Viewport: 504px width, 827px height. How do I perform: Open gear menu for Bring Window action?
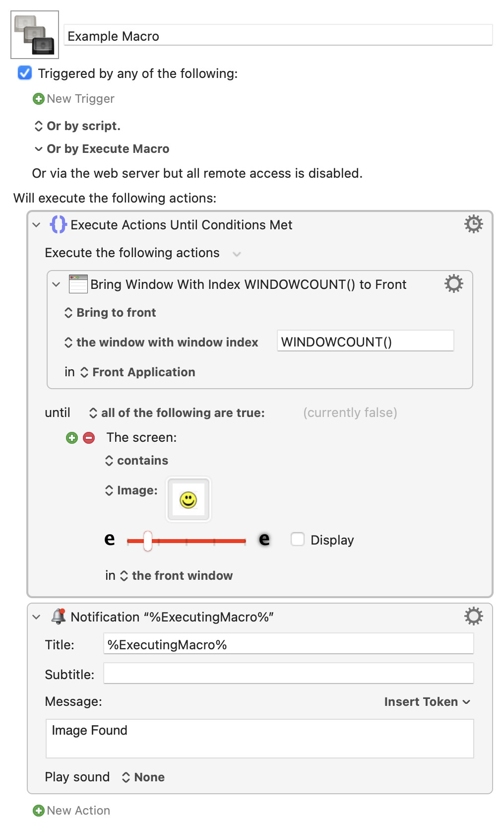point(453,284)
